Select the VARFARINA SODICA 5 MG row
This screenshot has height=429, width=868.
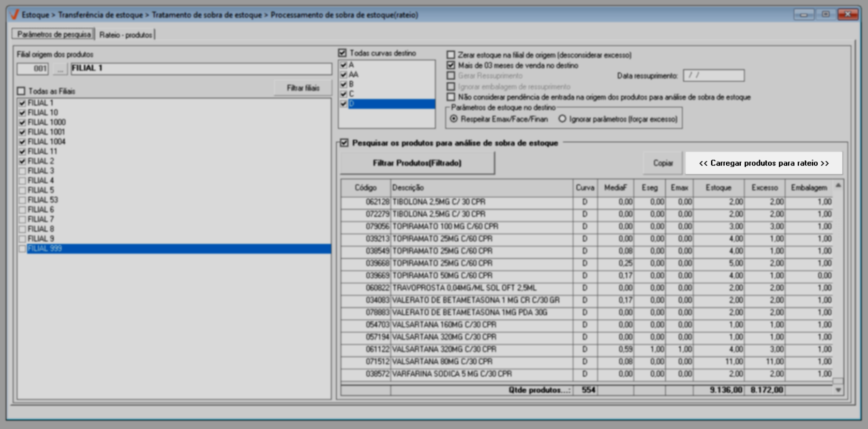[x=452, y=374]
